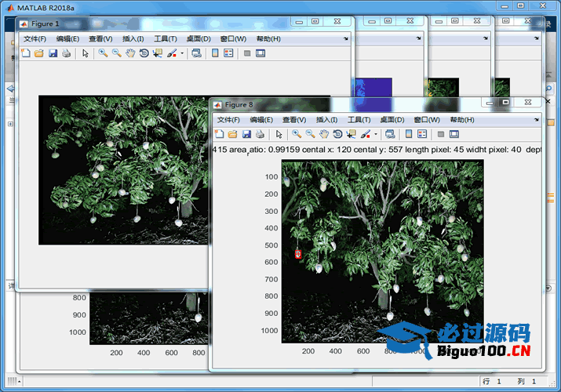The image size is (561, 392).
Task: Toggle Edit Plot arrow in Figure 1
Action: pos(86,53)
